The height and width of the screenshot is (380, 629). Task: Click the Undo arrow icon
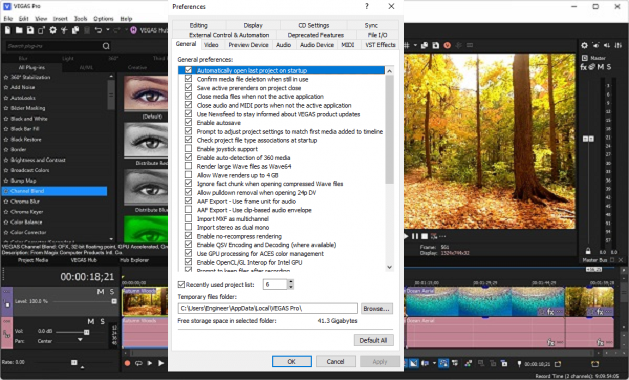coord(98,30)
